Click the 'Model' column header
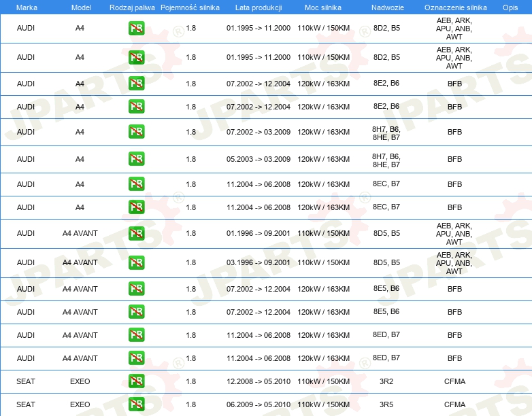Image resolution: width=532 pixels, height=416 pixels. pyautogui.click(x=81, y=7)
